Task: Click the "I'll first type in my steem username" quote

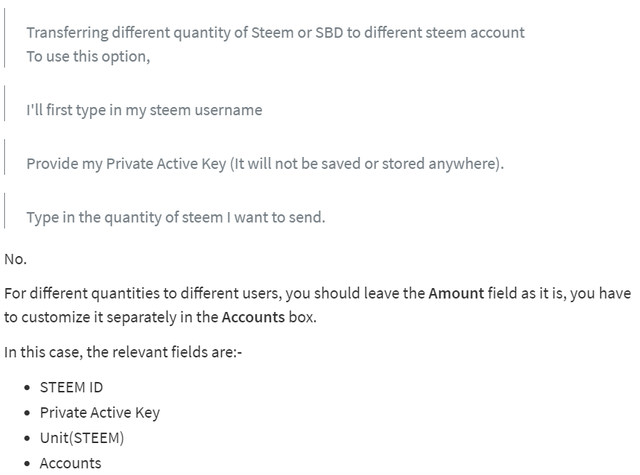Action: click(144, 110)
